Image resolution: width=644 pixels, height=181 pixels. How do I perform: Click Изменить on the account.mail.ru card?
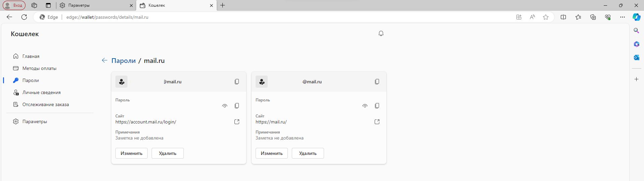tap(131, 153)
